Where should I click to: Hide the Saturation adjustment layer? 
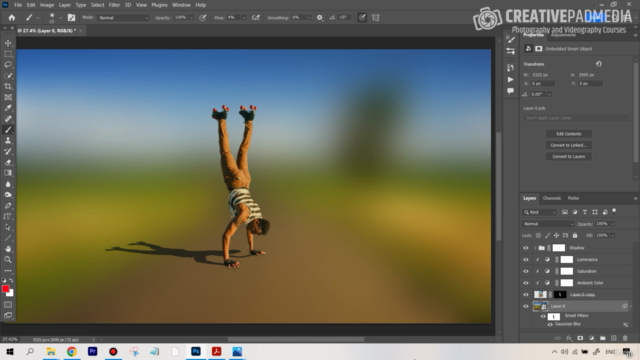coord(526,271)
